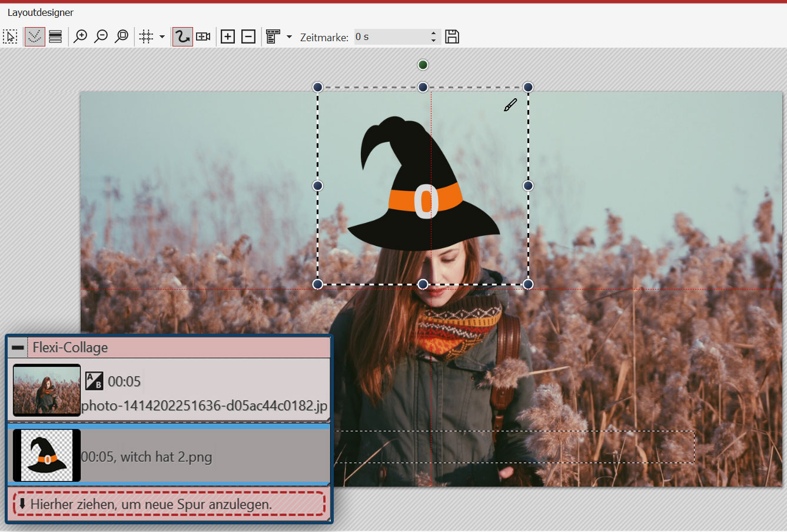
Task: Toggle the curved motion path mode
Action: (182, 37)
